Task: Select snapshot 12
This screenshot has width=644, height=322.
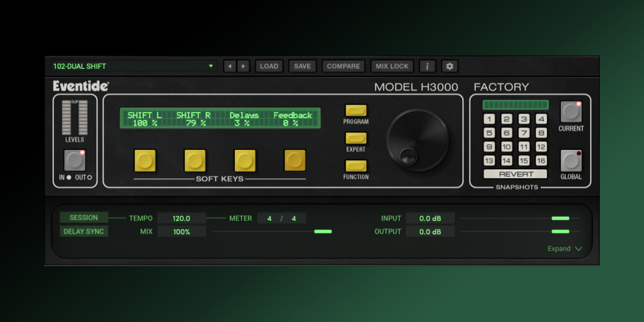Action: click(541, 147)
